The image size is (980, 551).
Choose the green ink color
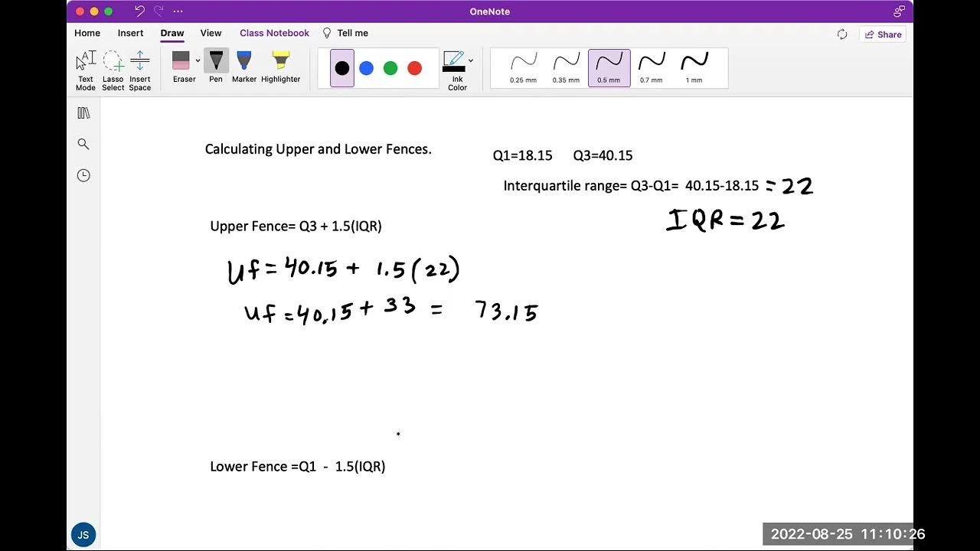(390, 68)
